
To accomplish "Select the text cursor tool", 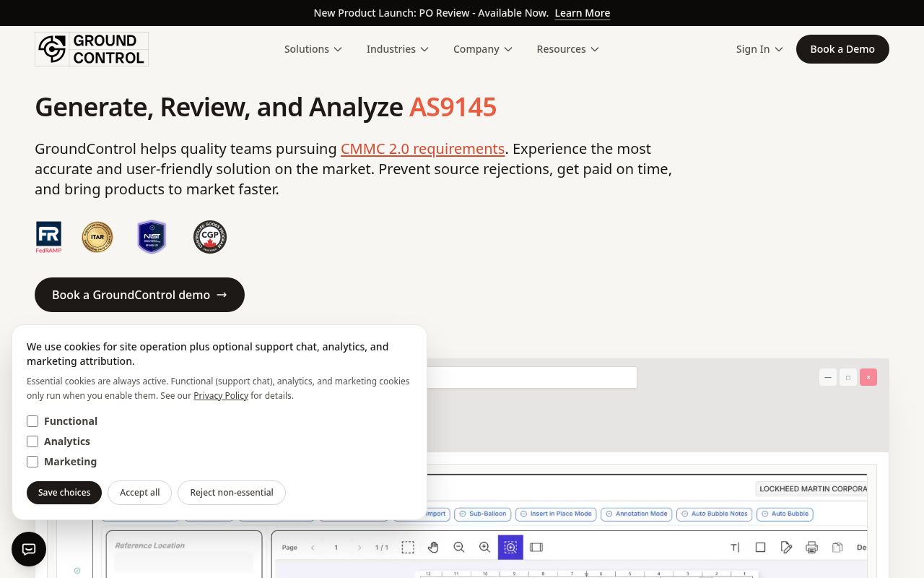I will pos(735,548).
